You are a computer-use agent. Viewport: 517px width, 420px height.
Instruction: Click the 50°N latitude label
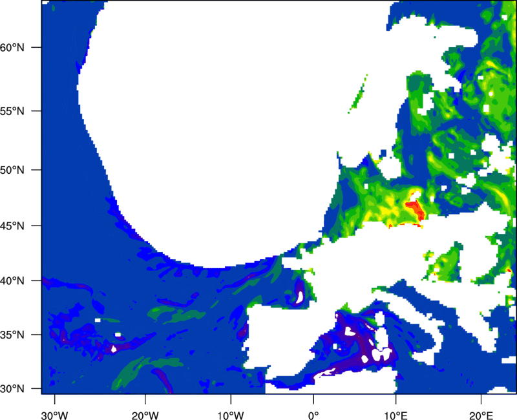coord(12,170)
